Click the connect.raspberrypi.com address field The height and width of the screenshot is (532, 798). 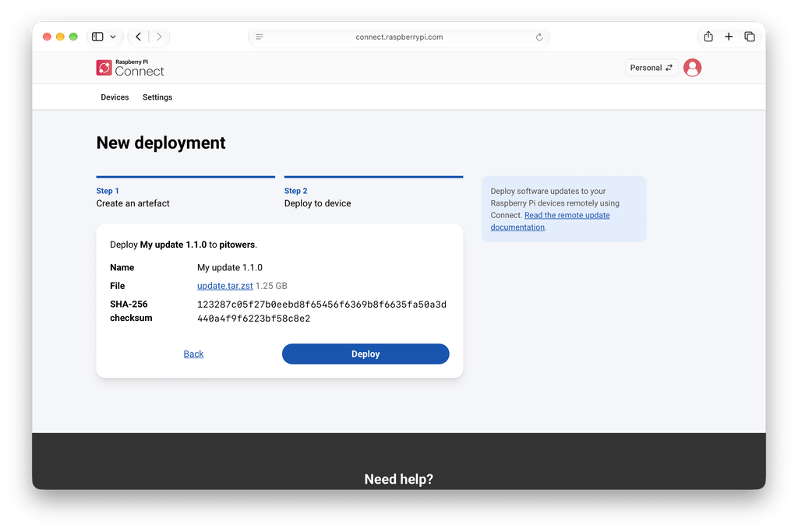click(x=399, y=37)
